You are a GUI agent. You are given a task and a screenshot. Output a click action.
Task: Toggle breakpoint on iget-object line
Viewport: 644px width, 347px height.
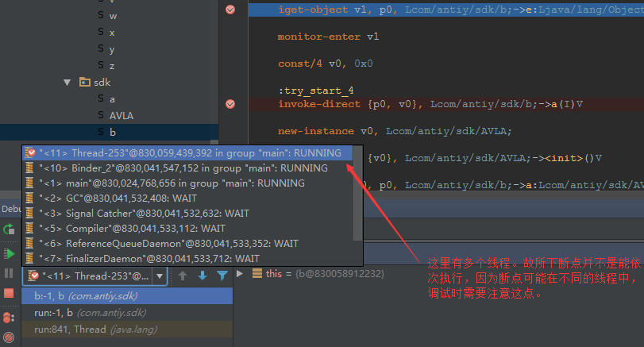[230, 10]
